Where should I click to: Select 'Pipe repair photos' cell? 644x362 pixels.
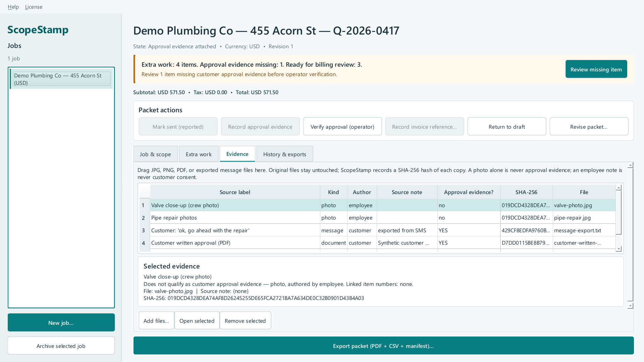coord(235,218)
